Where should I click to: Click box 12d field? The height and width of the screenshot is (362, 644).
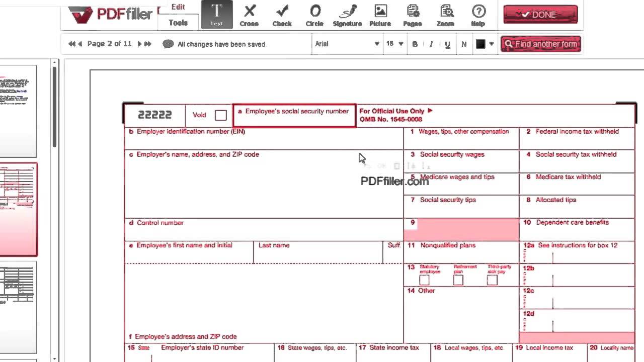(577, 320)
